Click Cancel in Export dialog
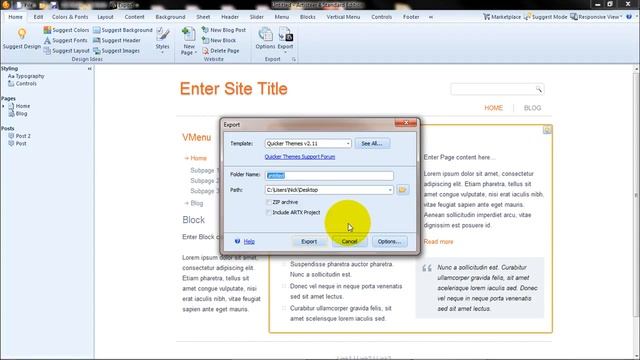The image size is (640, 360). click(x=349, y=242)
